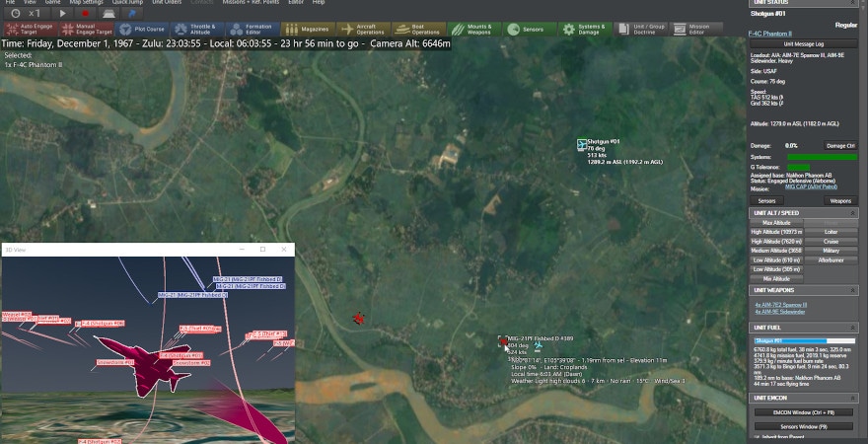Click the green G Tolerance bar
This screenshot has height=444, width=868.
pyautogui.click(x=798, y=167)
